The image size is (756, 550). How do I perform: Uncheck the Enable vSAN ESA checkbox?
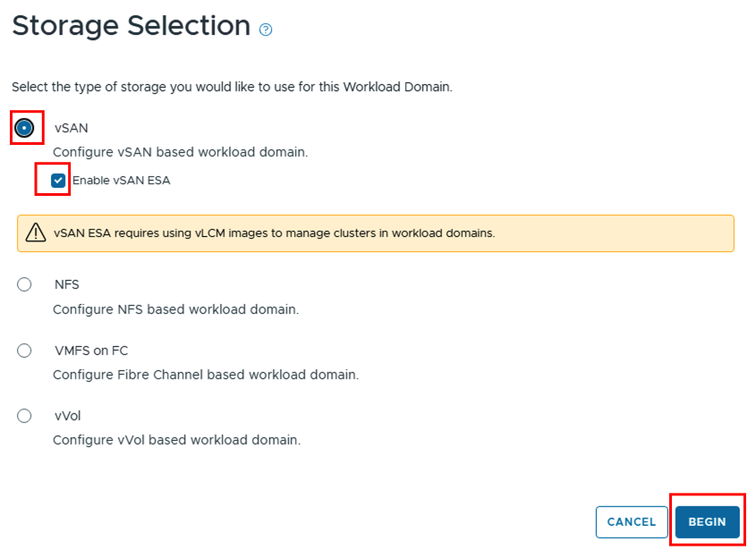[58, 181]
